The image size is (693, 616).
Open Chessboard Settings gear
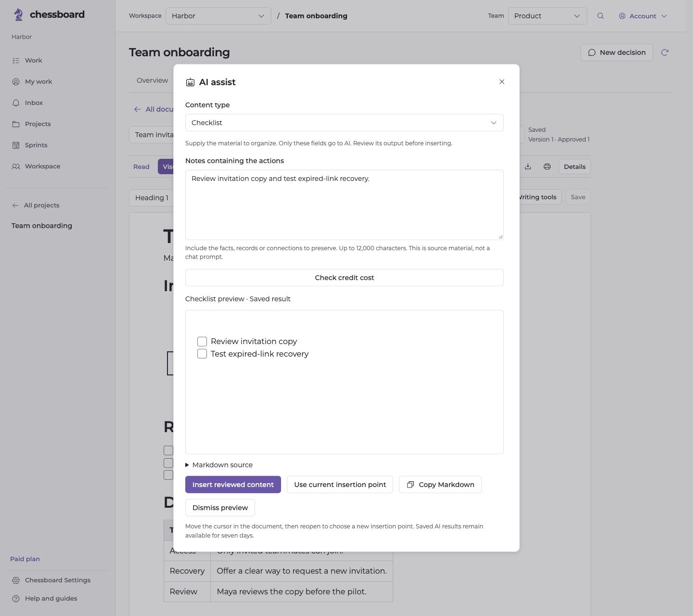click(x=51, y=580)
